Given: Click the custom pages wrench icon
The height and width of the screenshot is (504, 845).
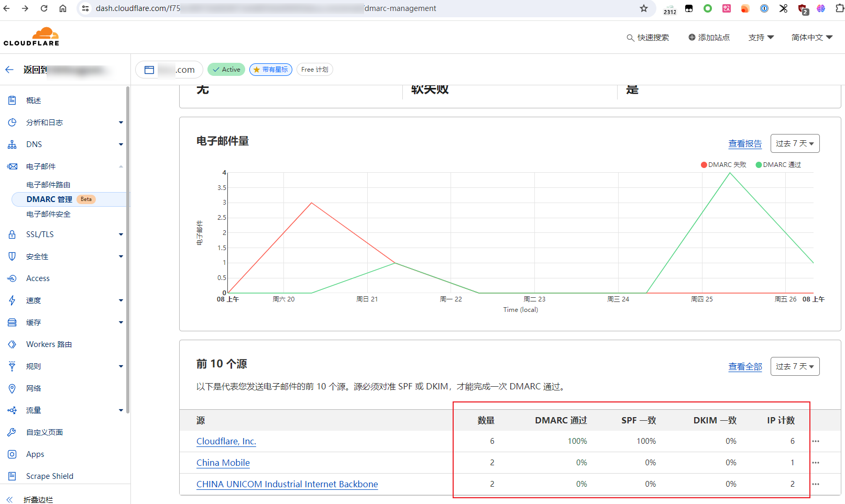Looking at the screenshot, I should (x=12, y=432).
